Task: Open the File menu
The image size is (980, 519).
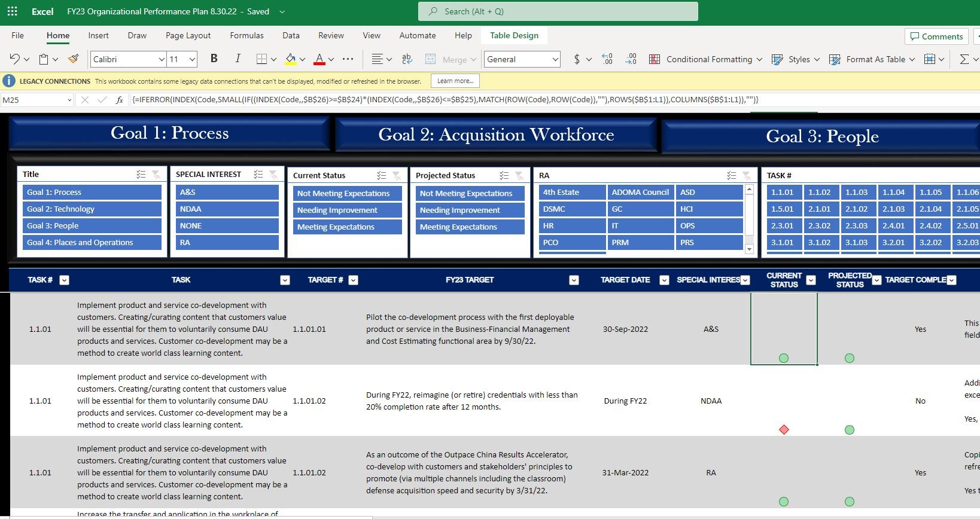Action: coord(18,35)
